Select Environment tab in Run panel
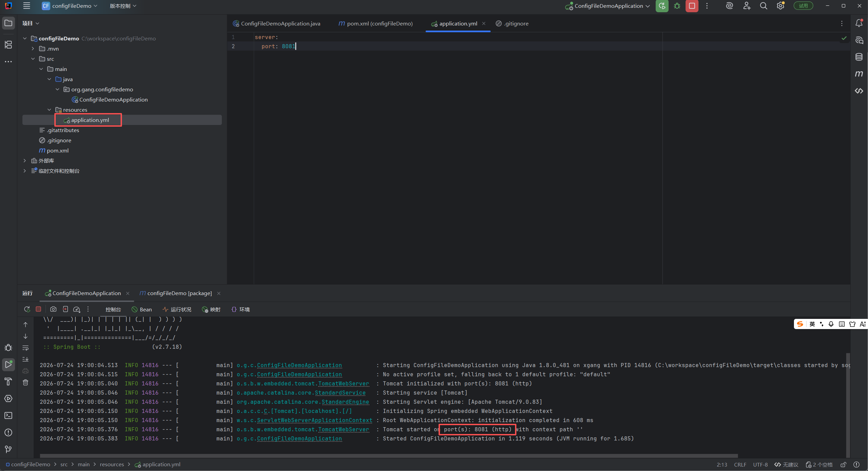The width and height of the screenshot is (868, 471). (241, 309)
